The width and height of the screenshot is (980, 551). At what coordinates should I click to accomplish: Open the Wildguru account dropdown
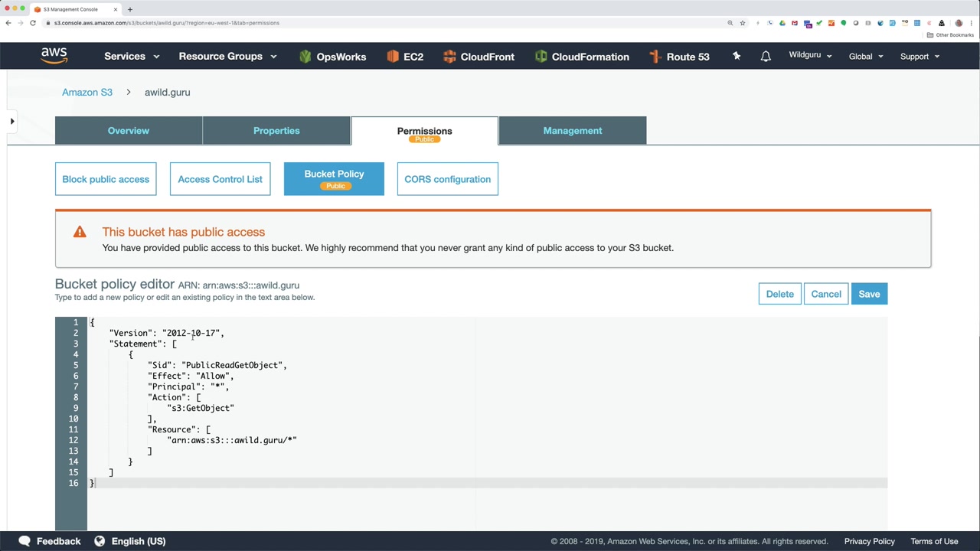(x=810, y=56)
